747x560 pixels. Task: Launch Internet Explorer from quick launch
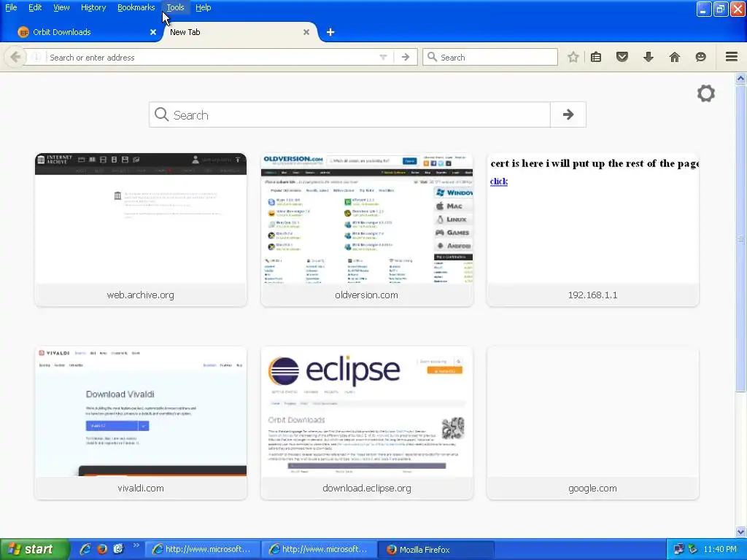click(x=85, y=549)
